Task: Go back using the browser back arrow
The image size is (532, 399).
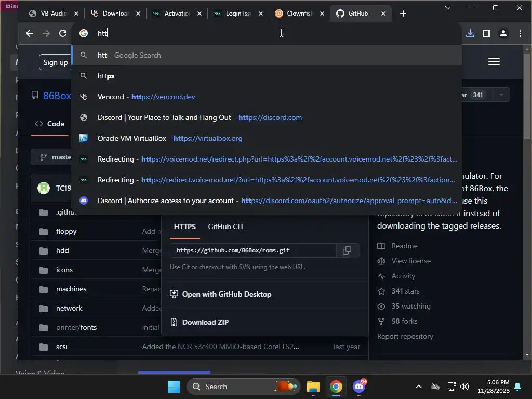Action: point(30,33)
